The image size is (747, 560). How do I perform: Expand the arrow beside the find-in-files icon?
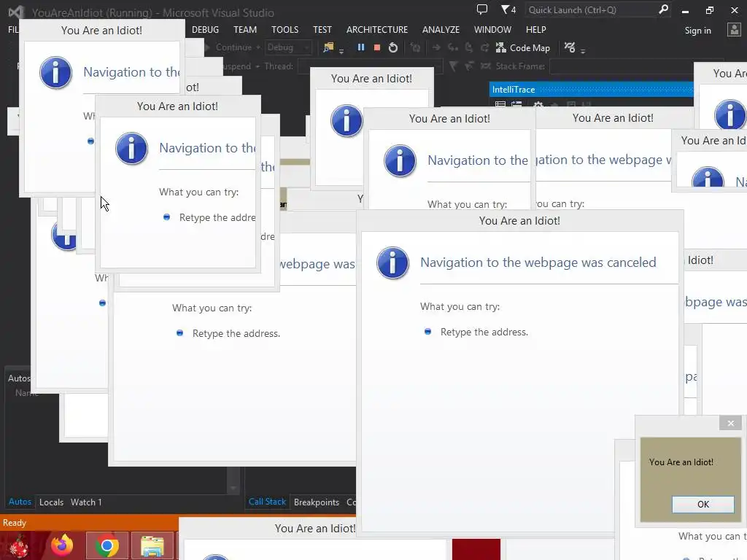pyautogui.click(x=341, y=50)
